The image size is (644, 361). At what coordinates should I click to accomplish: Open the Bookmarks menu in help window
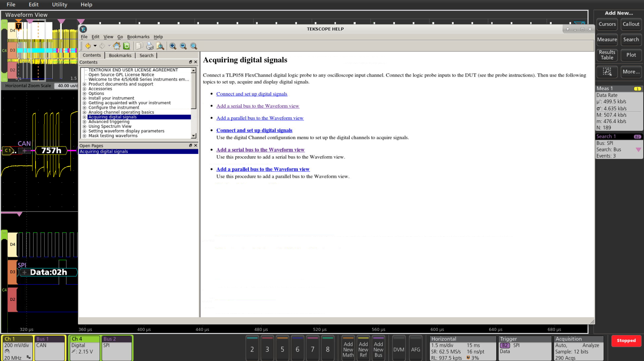(138, 37)
